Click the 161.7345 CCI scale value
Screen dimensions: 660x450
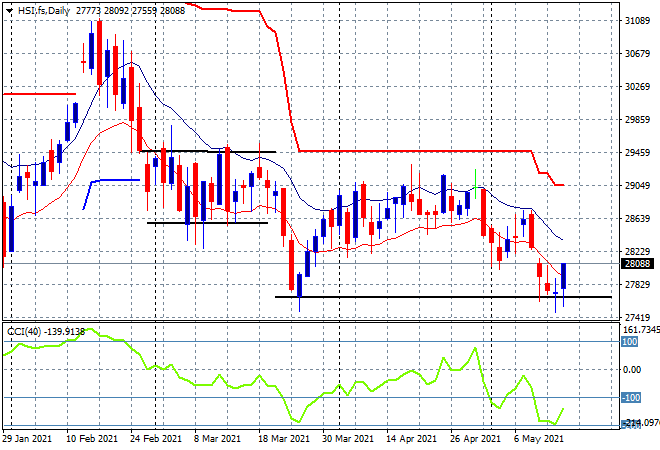point(641,330)
